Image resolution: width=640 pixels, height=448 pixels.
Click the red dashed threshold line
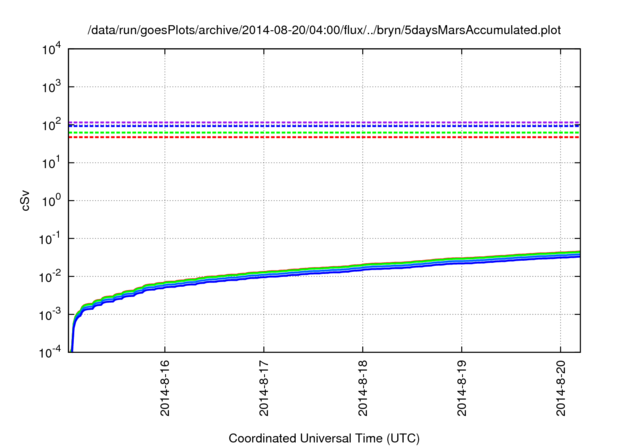pyautogui.click(x=324, y=138)
